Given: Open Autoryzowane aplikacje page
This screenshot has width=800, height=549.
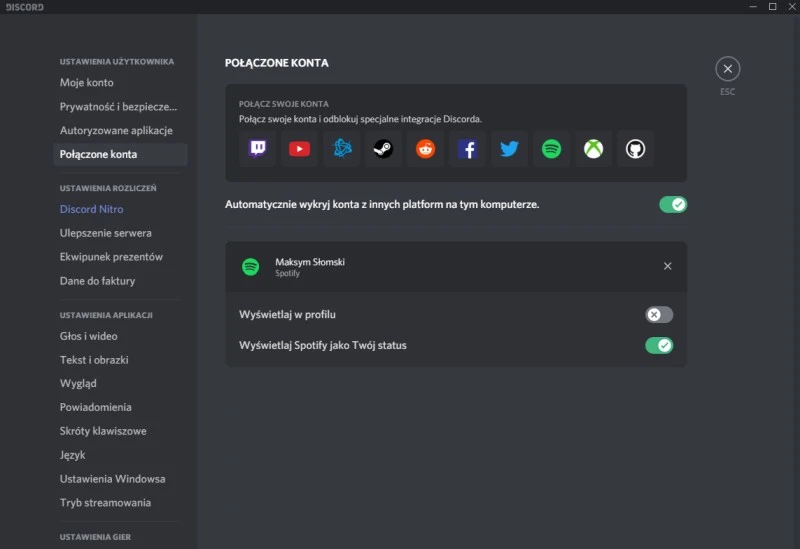Looking at the screenshot, I should 120,131.
